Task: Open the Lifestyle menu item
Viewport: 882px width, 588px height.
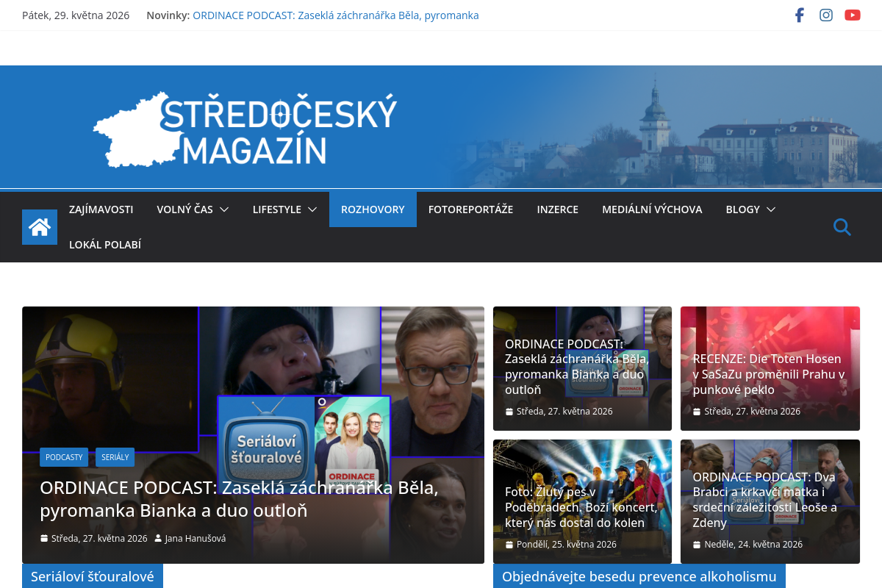Action: tap(277, 209)
